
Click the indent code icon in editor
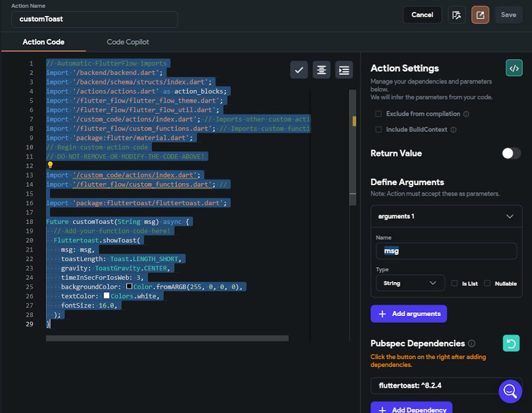click(x=344, y=70)
